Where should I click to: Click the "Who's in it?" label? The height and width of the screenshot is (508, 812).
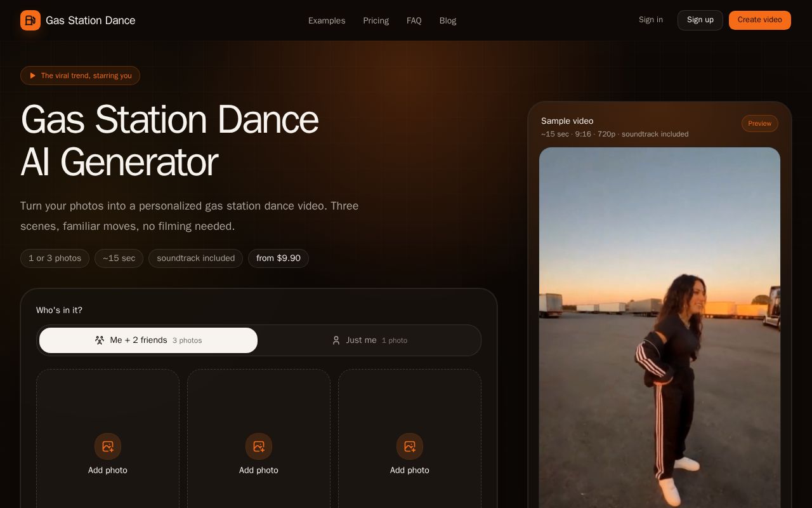[59, 311]
